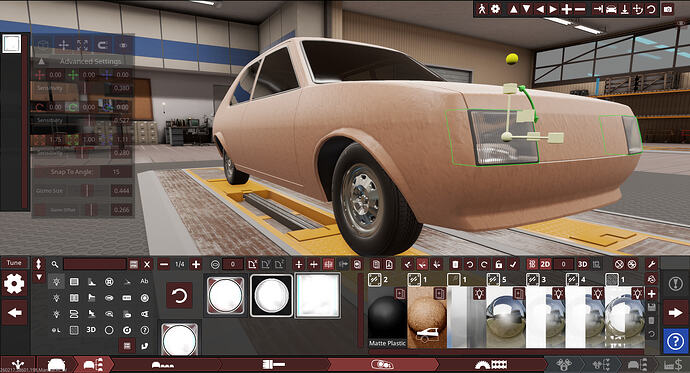Open help with the blue question mark
Viewport: 690px width, 373px height.
tap(675, 341)
